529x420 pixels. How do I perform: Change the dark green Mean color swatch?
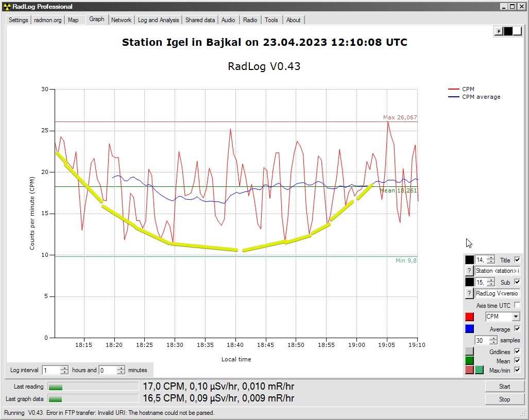click(x=469, y=361)
